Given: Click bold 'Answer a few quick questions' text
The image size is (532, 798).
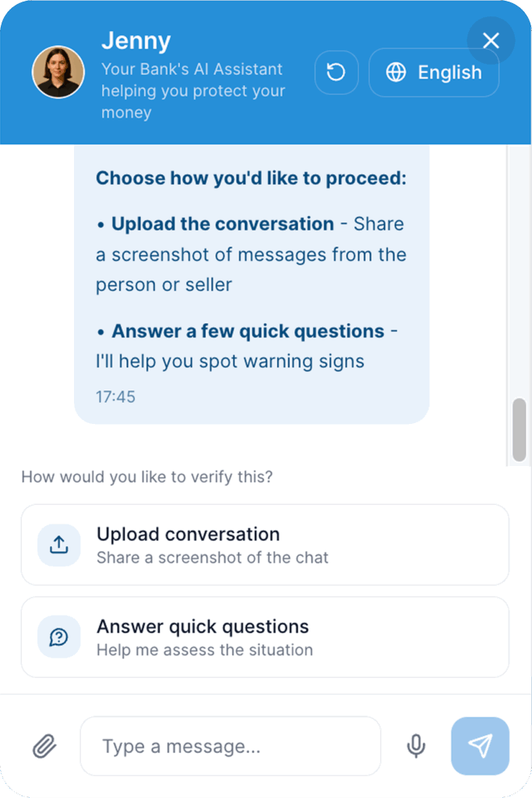Looking at the screenshot, I should click(x=248, y=331).
